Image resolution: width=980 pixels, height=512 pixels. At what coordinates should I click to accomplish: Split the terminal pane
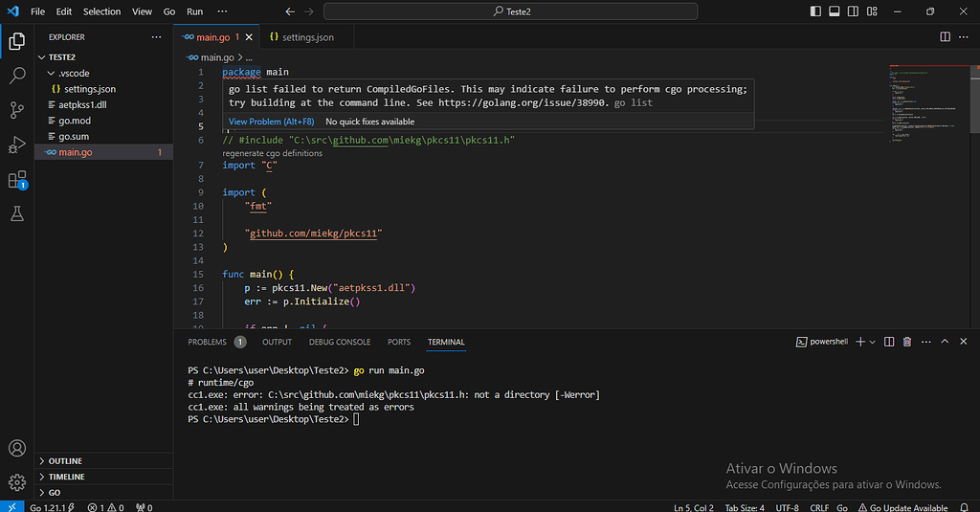tap(889, 342)
